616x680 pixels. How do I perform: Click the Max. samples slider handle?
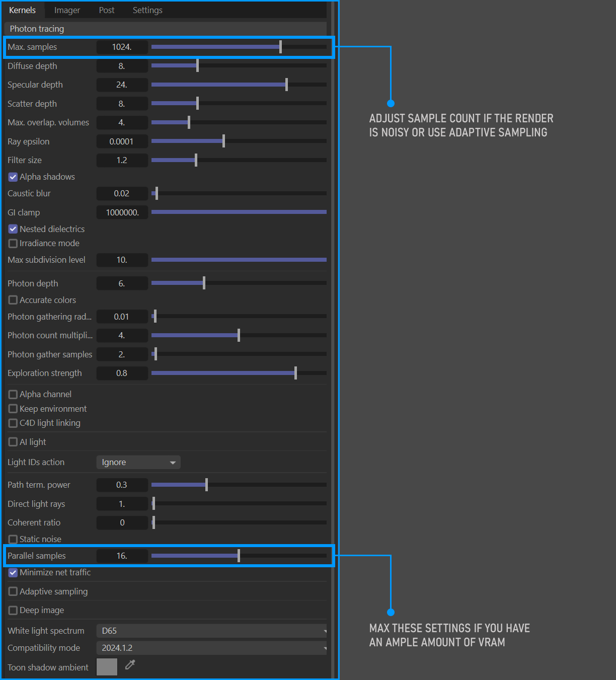pyautogui.click(x=280, y=47)
